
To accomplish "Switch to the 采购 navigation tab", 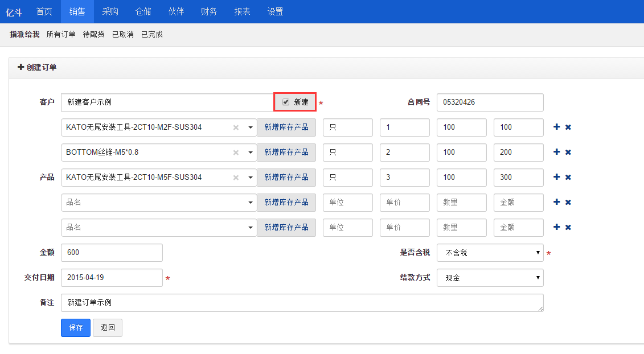I will [x=110, y=11].
